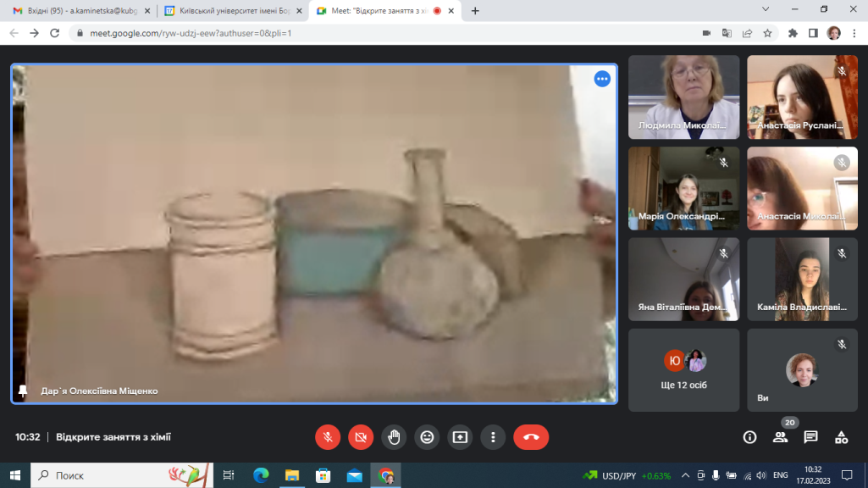Viewport: 868px width, 488px height.
Task: Open the activities icon
Action: 842,437
